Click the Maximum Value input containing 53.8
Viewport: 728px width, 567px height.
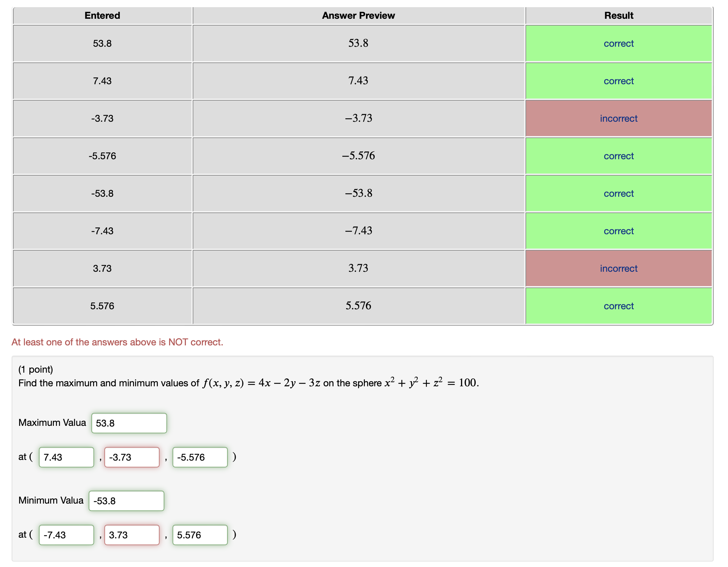[x=129, y=423]
